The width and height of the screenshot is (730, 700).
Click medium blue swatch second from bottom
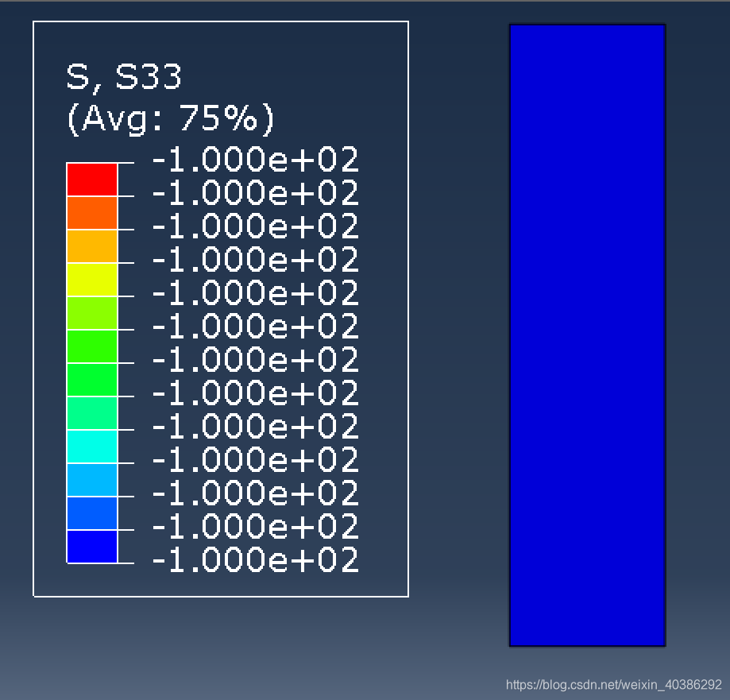coord(92,513)
